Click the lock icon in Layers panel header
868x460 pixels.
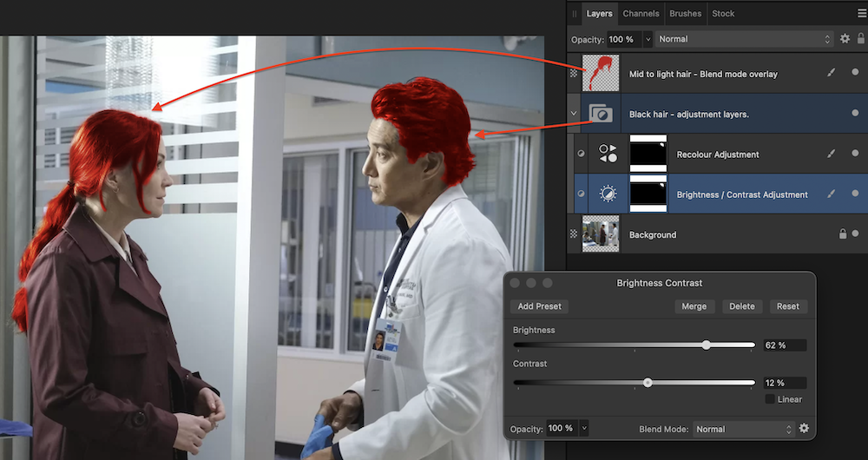tap(860, 39)
